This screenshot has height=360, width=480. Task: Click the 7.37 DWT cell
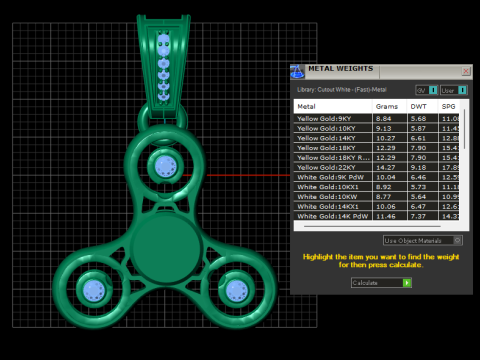point(422,216)
